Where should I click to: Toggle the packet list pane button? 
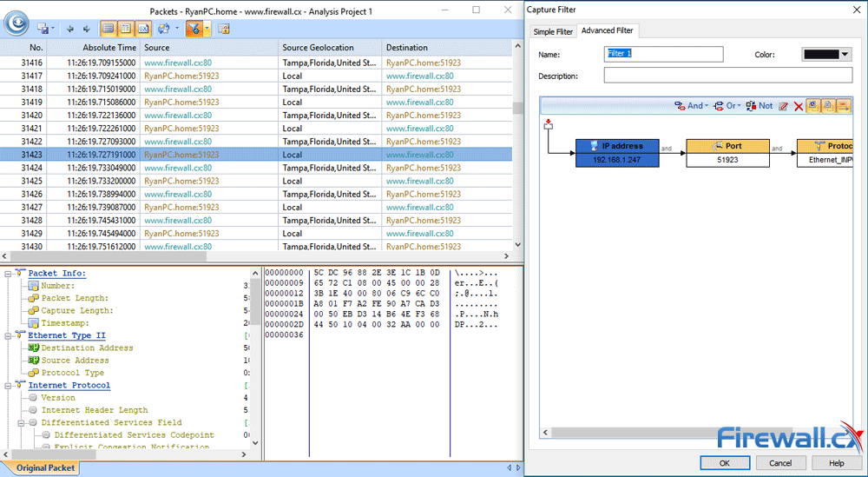point(108,29)
